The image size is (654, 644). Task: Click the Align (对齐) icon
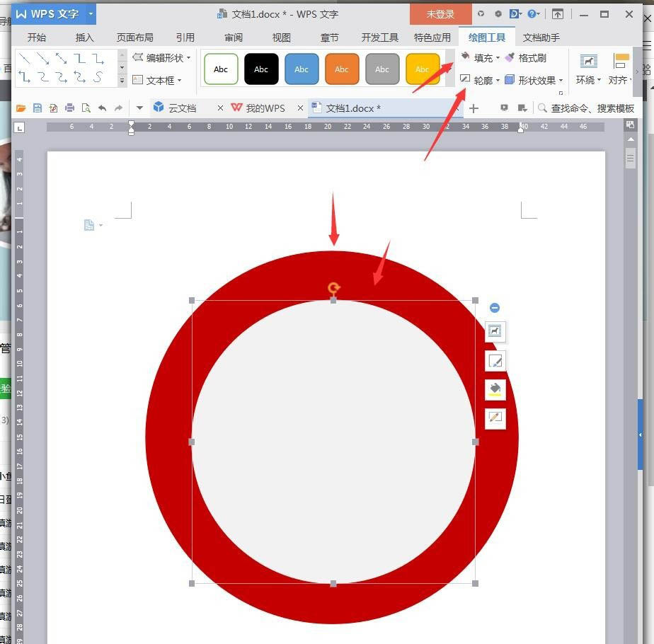pyautogui.click(x=621, y=62)
